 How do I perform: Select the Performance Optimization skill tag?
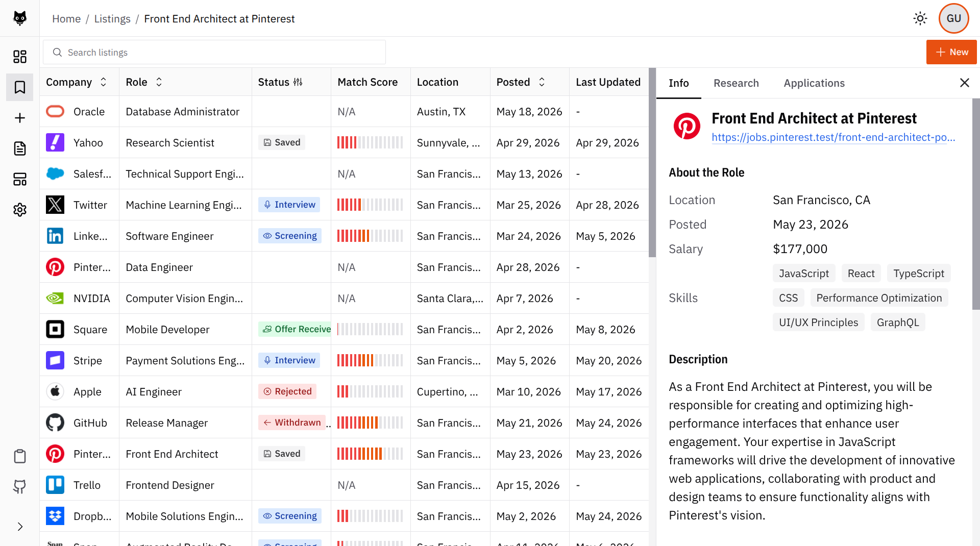[x=879, y=298]
